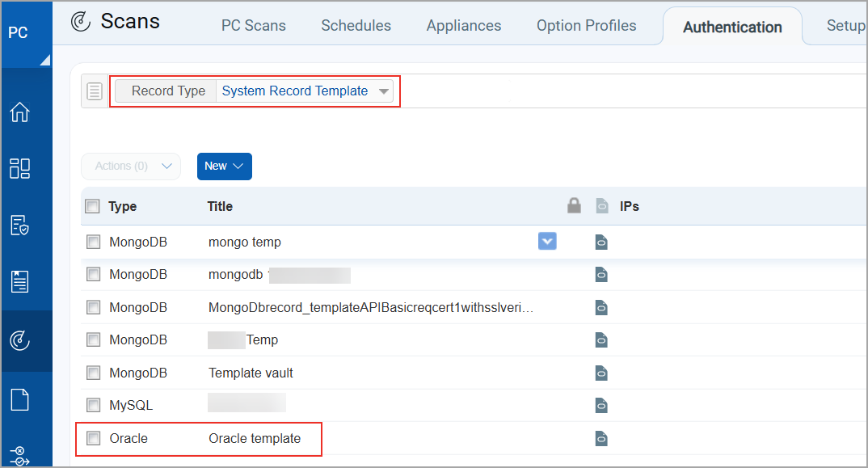The image size is (868, 468).
Task: Open the Option Profiles tab
Action: tap(586, 25)
